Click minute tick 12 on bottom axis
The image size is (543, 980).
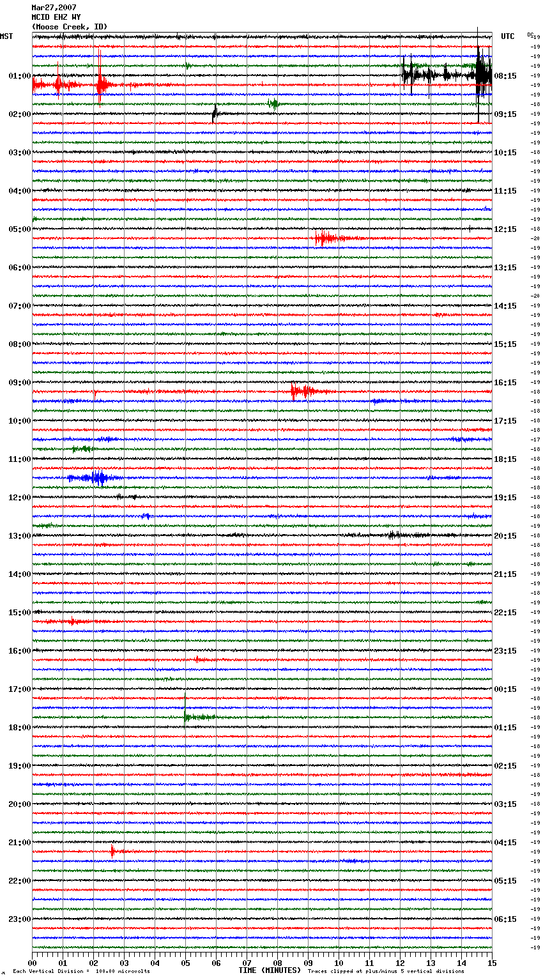400,963
